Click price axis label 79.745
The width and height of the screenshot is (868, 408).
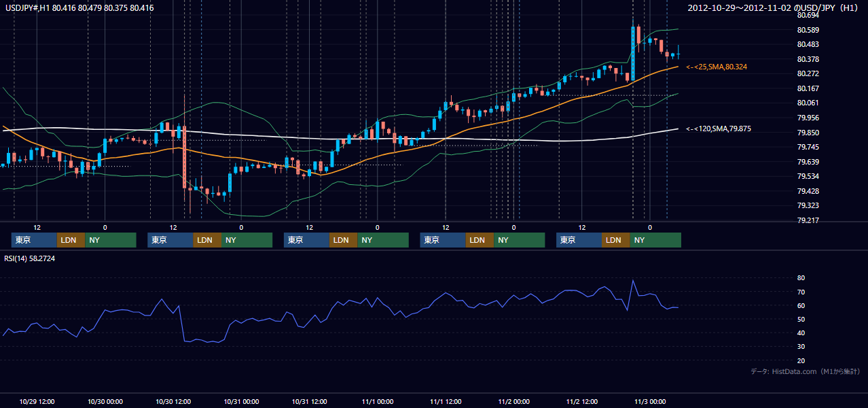tap(807, 147)
